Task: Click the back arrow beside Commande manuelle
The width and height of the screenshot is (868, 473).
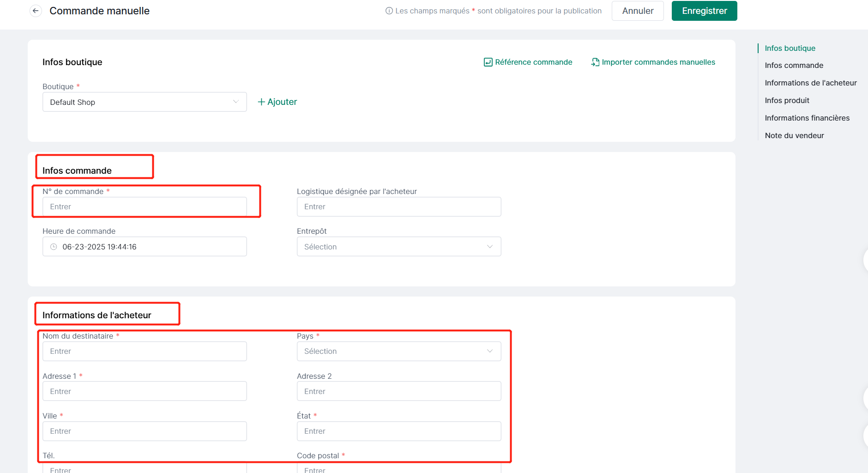Action: (x=36, y=11)
